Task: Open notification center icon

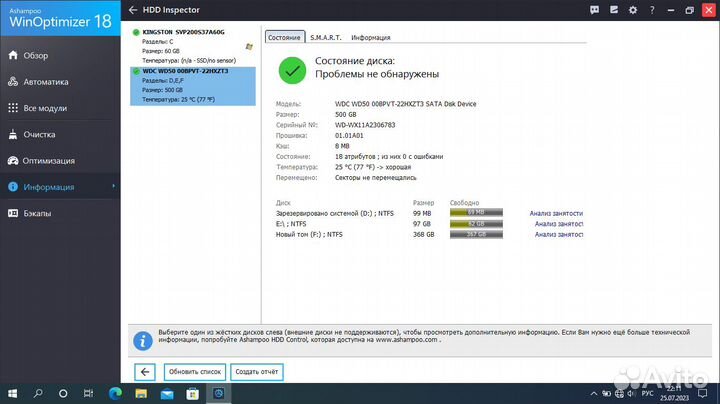Action: tap(703, 393)
